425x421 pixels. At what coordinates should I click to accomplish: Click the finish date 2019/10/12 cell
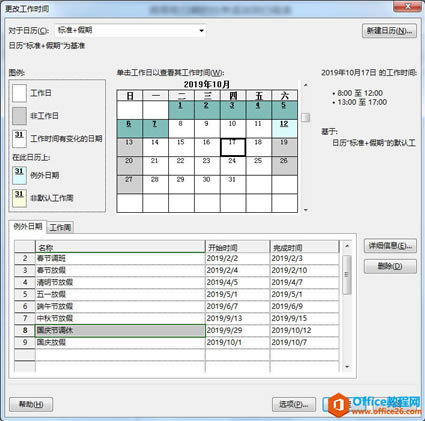tap(304, 331)
